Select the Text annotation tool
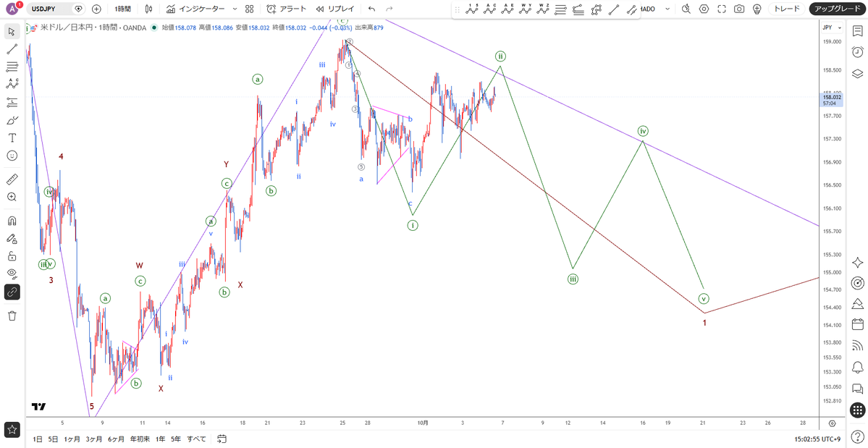Screen dimensions: 868x448 click(12, 138)
